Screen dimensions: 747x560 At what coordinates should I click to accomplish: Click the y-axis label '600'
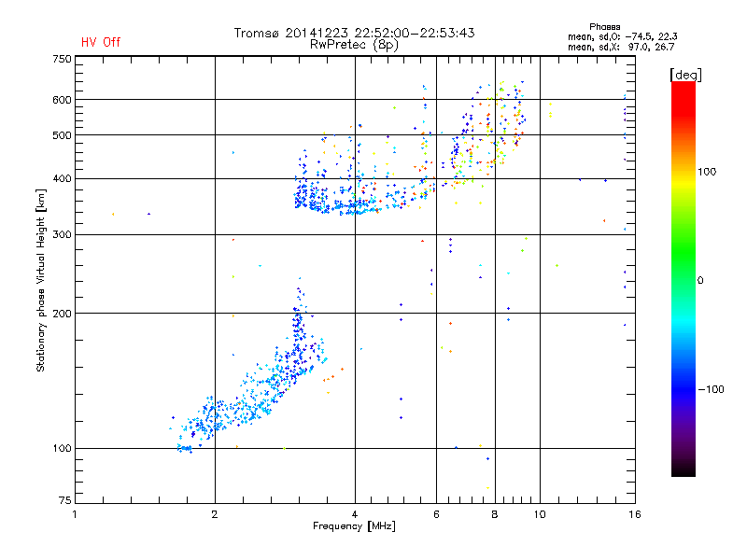62,100
